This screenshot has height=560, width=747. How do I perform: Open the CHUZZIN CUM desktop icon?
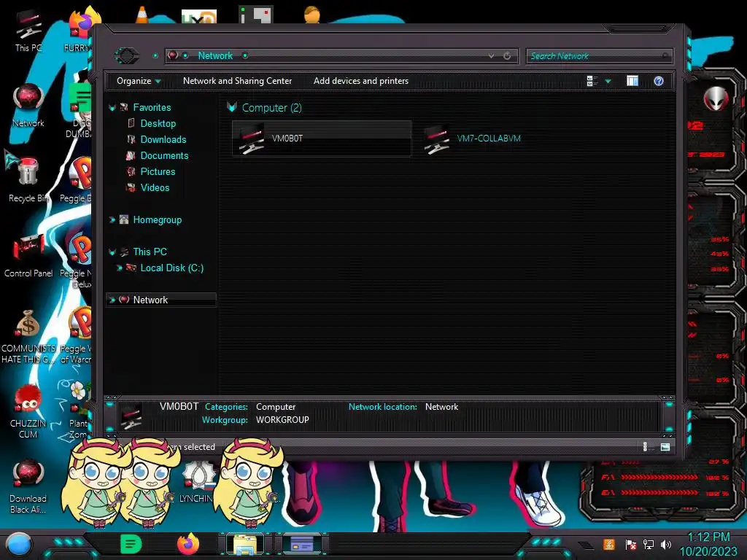pyautogui.click(x=28, y=412)
